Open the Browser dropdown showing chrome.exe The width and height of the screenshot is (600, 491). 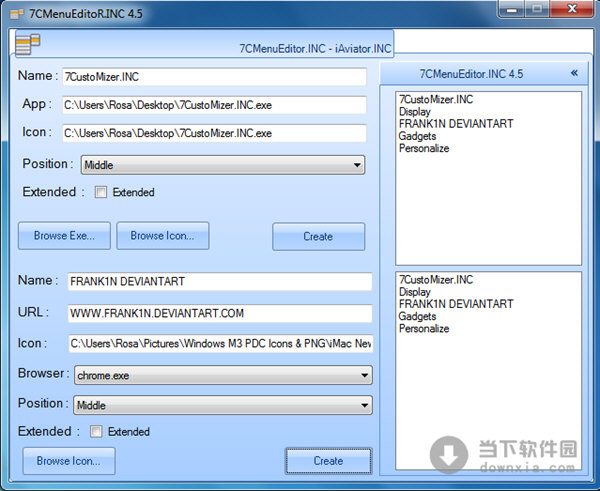[x=223, y=375]
